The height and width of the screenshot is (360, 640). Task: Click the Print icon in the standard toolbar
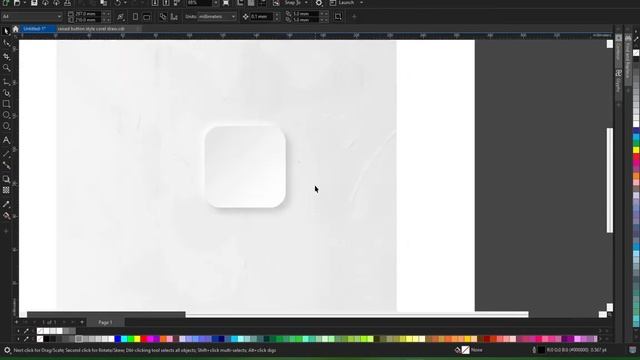[x=67, y=3]
